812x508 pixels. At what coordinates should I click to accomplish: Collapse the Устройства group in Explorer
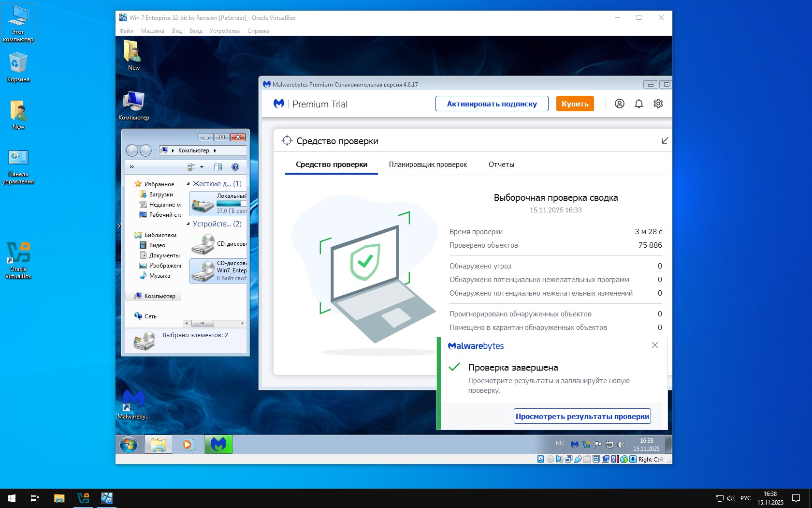(x=188, y=224)
